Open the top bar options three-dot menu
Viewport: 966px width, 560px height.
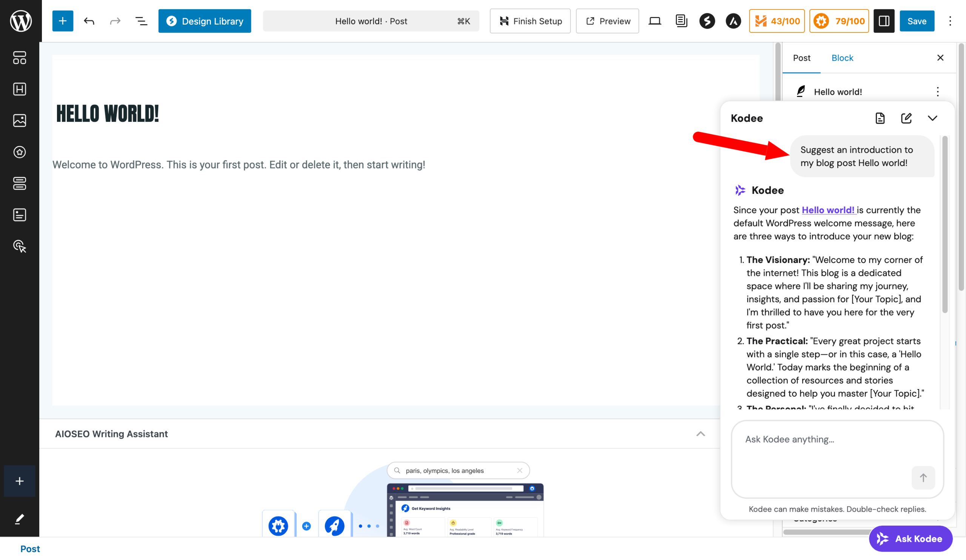tap(950, 21)
